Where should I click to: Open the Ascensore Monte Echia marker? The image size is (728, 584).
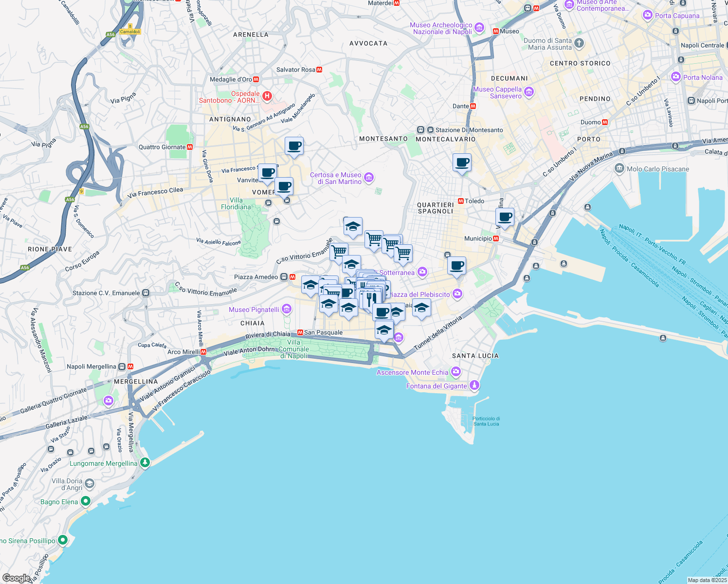point(455,371)
